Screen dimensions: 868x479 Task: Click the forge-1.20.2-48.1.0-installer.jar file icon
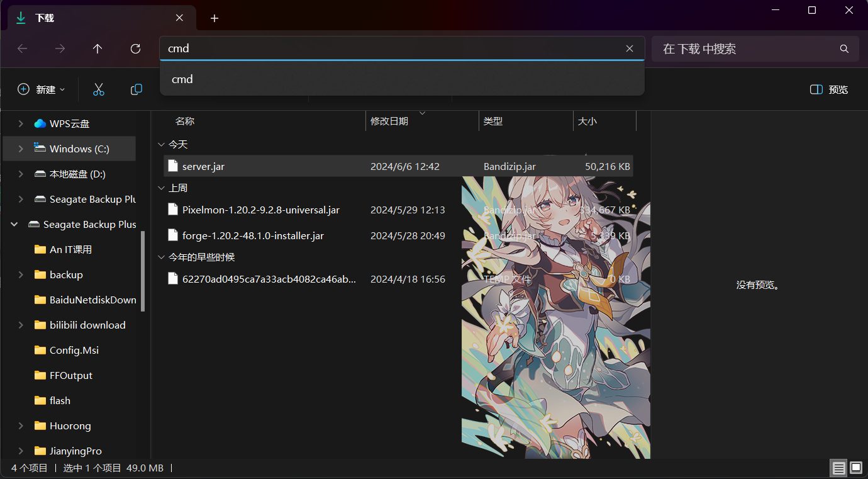coord(173,235)
